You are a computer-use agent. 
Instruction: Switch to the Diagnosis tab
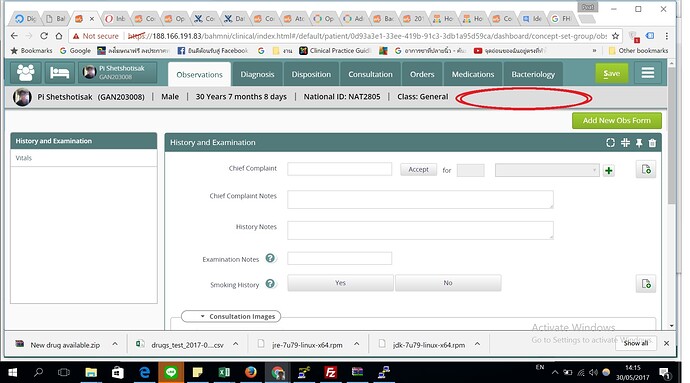click(x=257, y=74)
